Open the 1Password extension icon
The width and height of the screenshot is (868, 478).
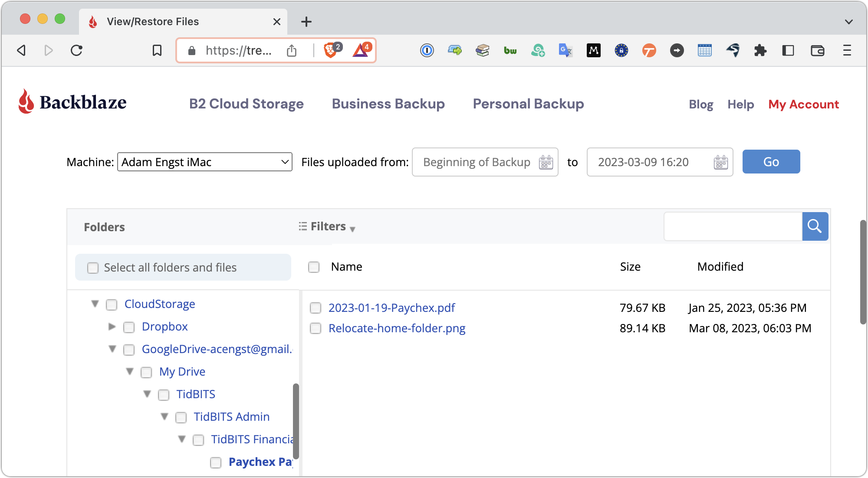click(x=427, y=50)
